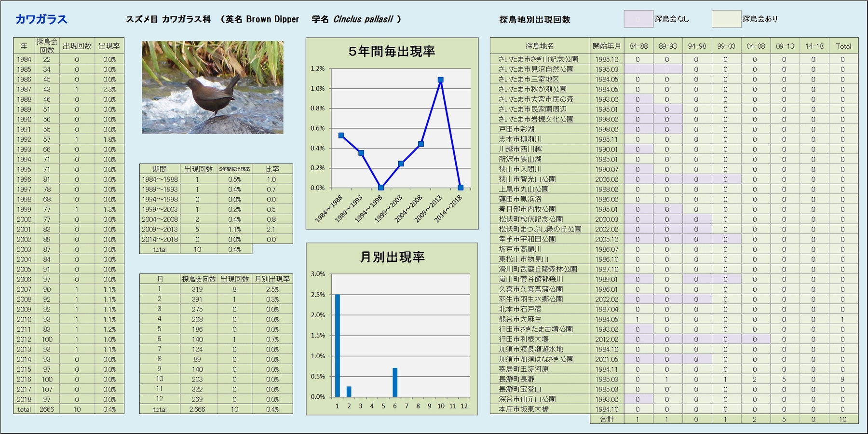Click the 年 header in yearly table
868x434 pixels.
coord(24,46)
